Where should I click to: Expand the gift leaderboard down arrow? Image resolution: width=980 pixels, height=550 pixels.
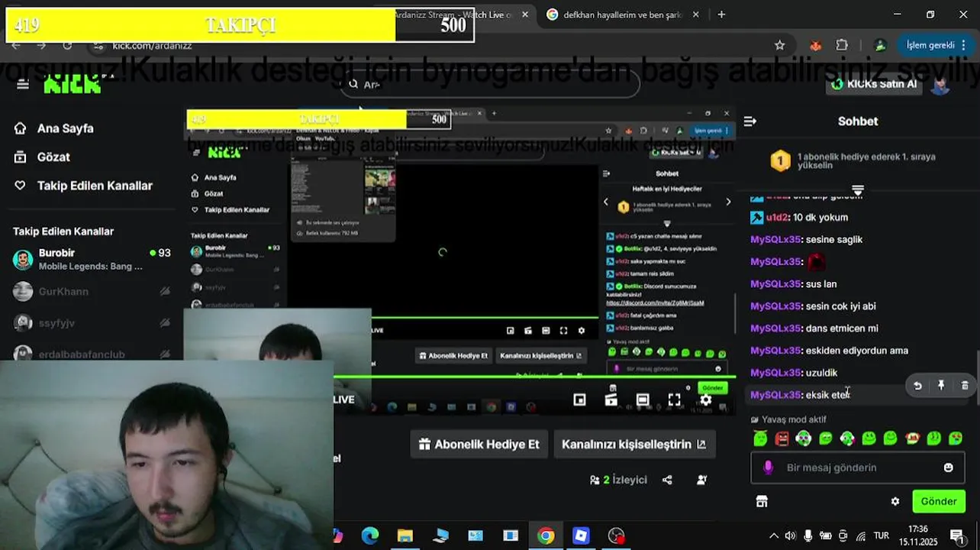point(858,189)
